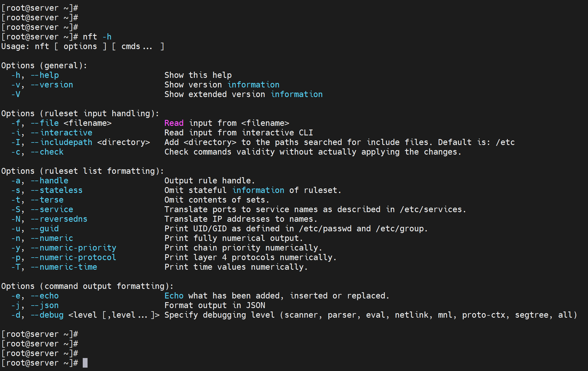Click the "--guid" option text
The height and width of the screenshot is (371, 588).
(45, 229)
